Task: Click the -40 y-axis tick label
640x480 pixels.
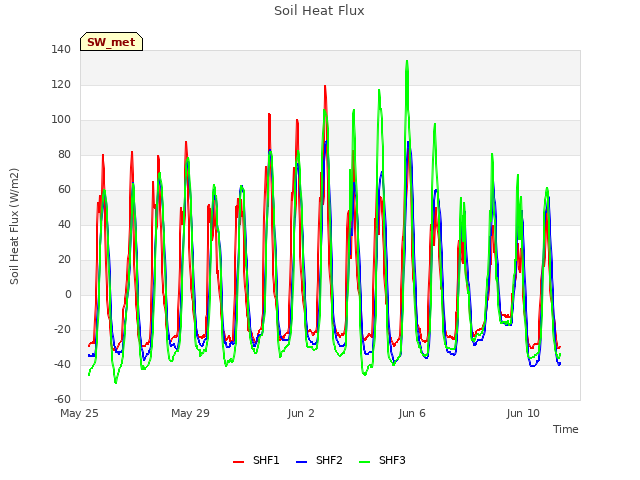Action: coord(62,364)
